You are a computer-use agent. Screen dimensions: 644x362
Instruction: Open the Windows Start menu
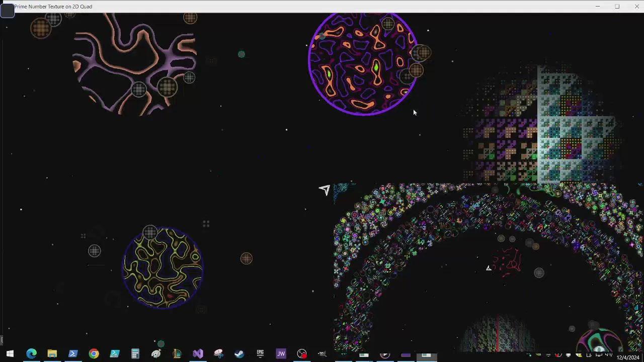click(x=10, y=353)
